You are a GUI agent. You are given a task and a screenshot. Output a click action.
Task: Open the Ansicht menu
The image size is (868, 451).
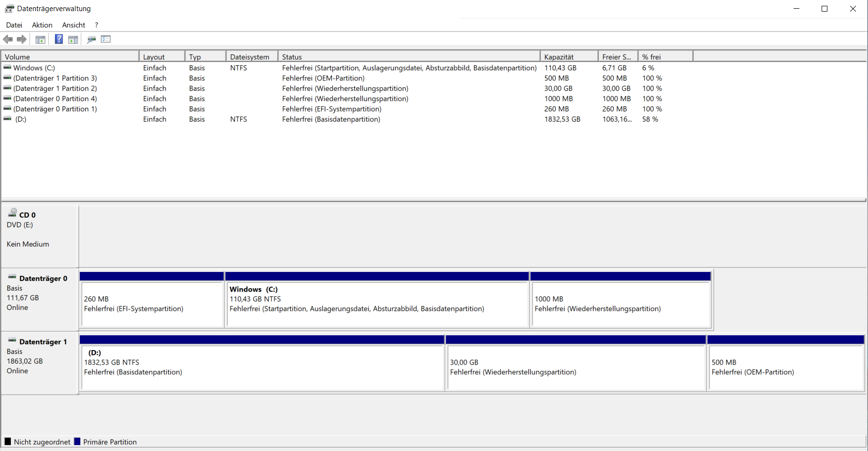tap(73, 25)
